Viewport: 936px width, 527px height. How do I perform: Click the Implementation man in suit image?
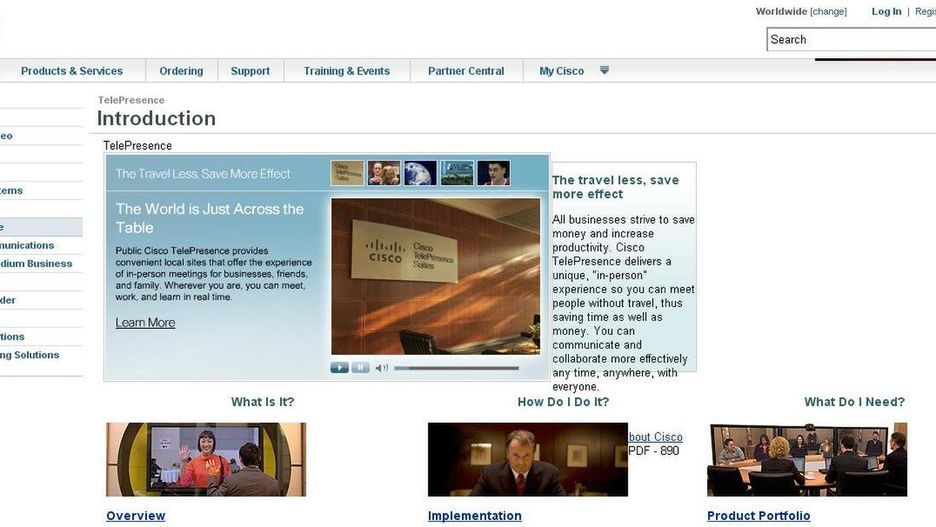coord(528,460)
